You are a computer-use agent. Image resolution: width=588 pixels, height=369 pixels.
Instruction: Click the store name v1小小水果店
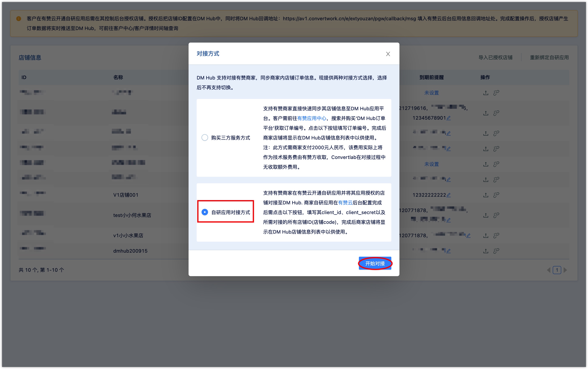(128, 236)
